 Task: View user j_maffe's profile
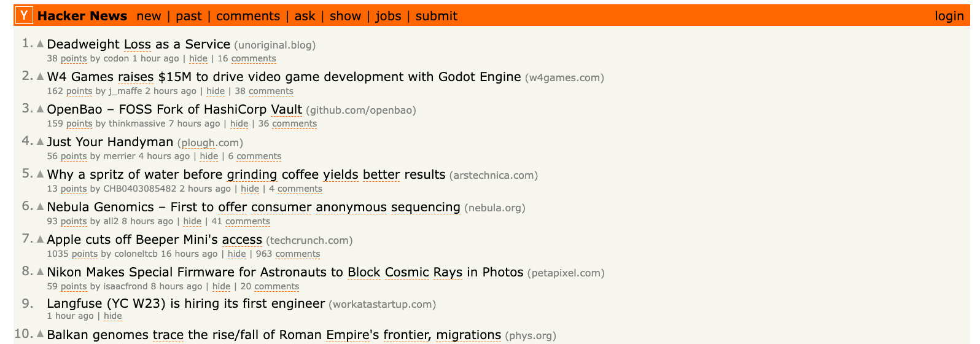125,91
